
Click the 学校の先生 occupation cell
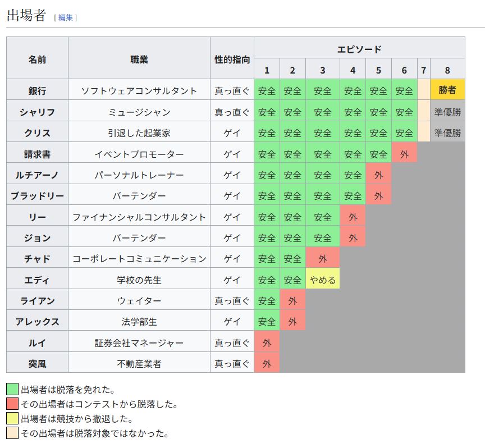[x=139, y=280]
